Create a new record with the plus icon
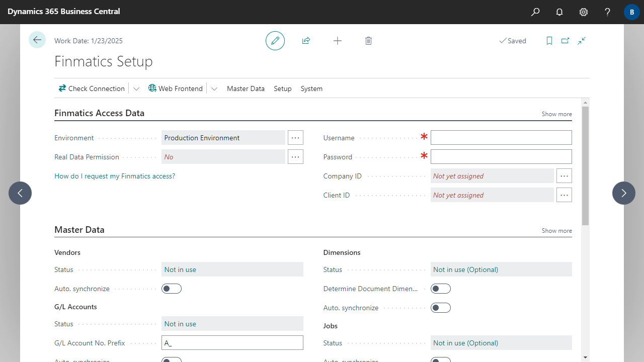This screenshot has height=362, width=644. (x=338, y=41)
